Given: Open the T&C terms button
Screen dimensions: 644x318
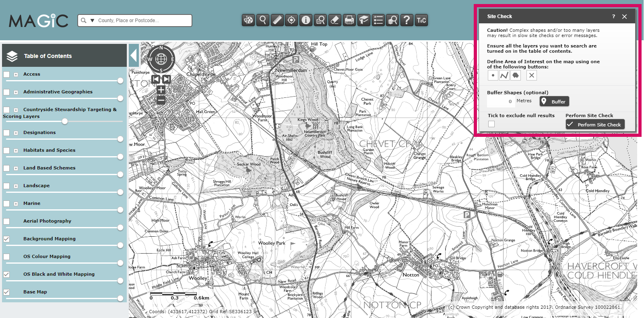Looking at the screenshot, I should 421,20.
